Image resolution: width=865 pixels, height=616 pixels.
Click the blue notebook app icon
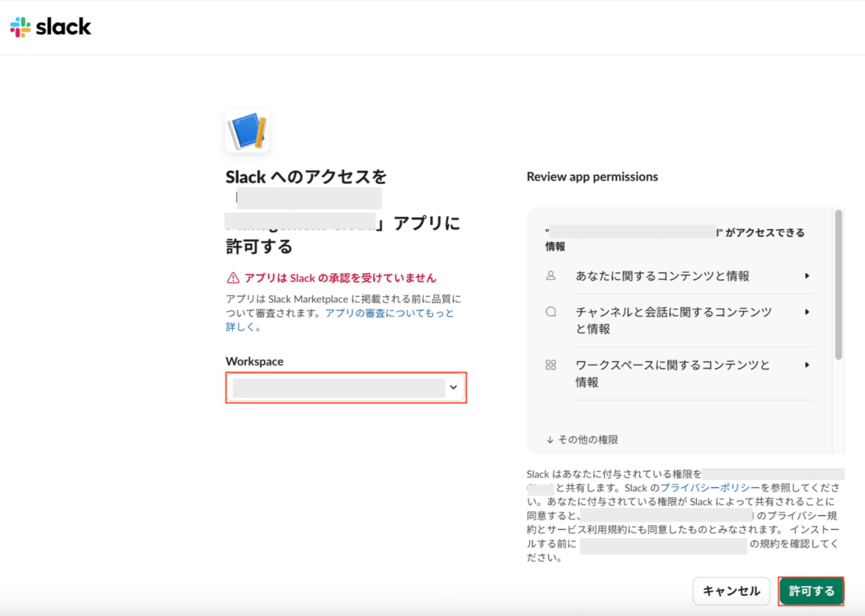[x=247, y=131]
